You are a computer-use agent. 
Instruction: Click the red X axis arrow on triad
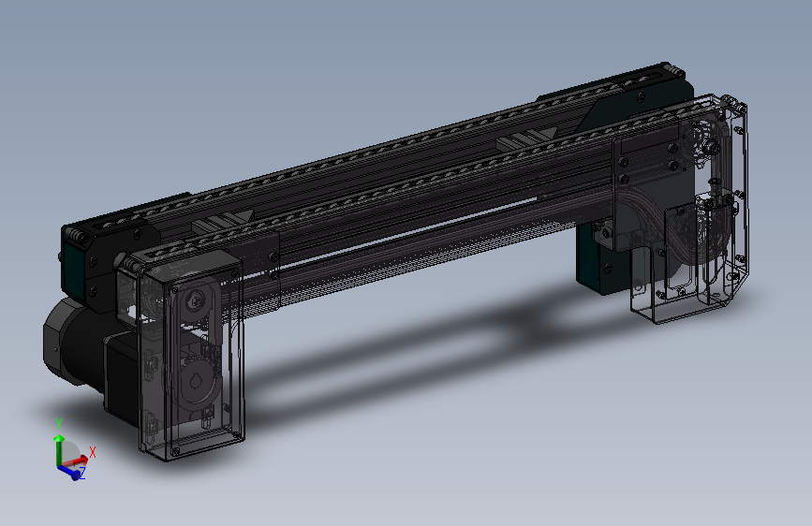(78, 460)
